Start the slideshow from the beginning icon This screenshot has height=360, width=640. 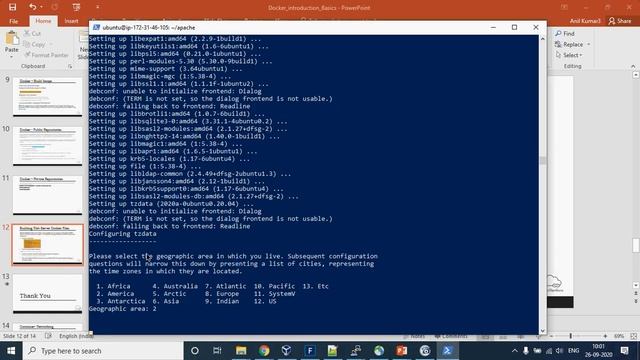tap(76, 7)
